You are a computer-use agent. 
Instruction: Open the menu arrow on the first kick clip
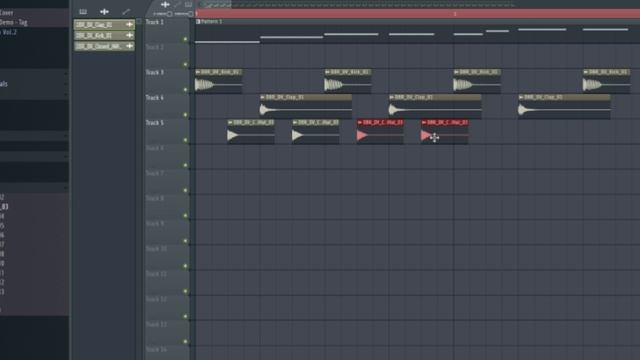pos(198,72)
